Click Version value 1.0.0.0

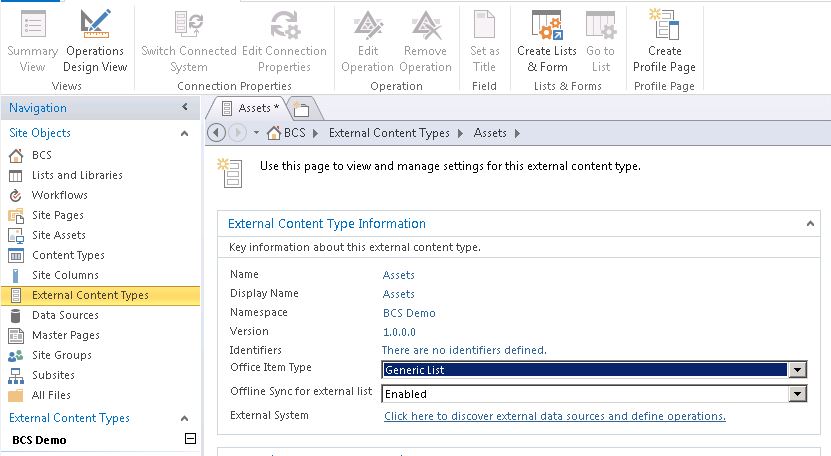(x=399, y=332)
